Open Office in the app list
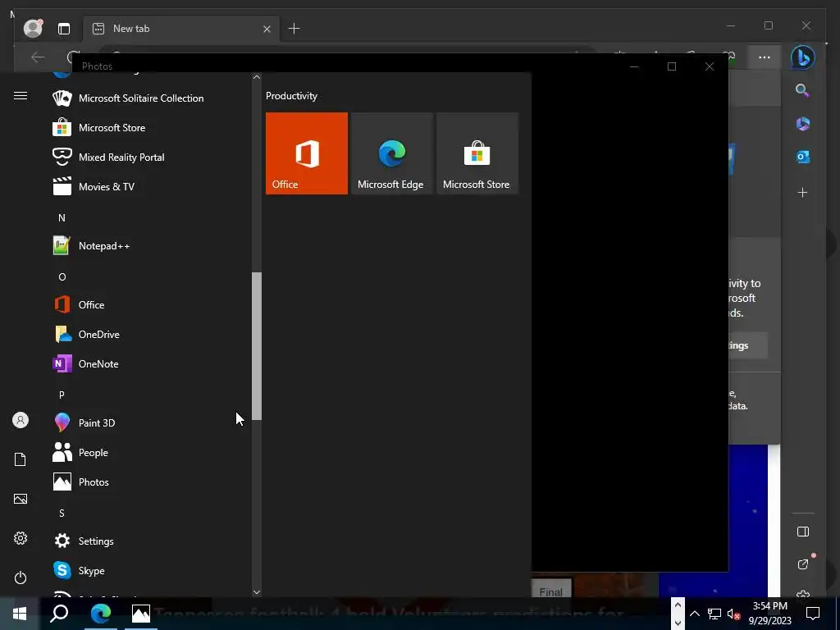The height and width of the screenshot is (630, 840). (150, 305)
